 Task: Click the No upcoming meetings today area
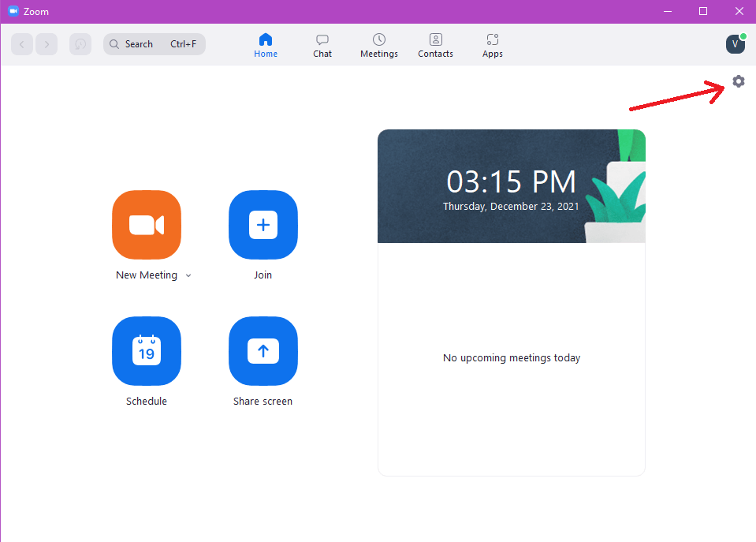(511, 357)
